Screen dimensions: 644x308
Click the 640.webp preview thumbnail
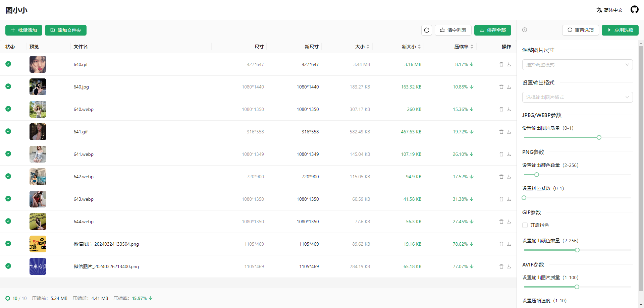point(38,109)
